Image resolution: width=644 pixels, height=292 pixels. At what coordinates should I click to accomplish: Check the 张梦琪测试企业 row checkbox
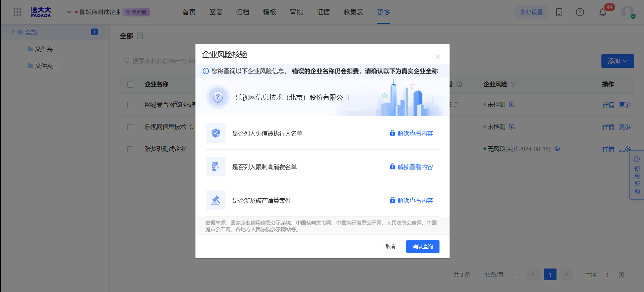pos(130,149)
